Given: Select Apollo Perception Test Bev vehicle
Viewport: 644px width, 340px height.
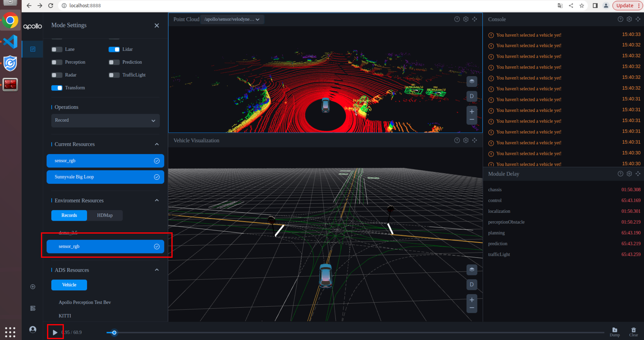Looking at the screenshot, I should click(x=85, y=302).
